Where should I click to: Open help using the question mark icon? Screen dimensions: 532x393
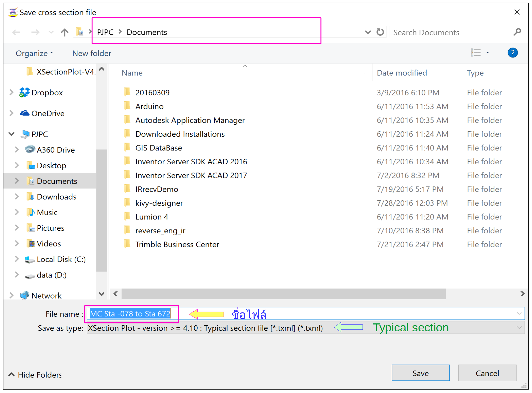click(x=513, y=53)
